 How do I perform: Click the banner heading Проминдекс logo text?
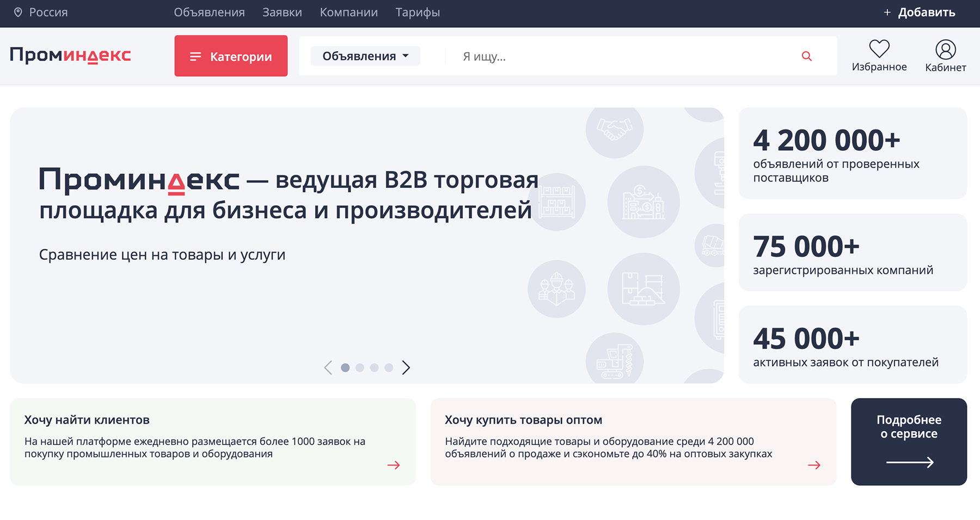coord(139,180)
